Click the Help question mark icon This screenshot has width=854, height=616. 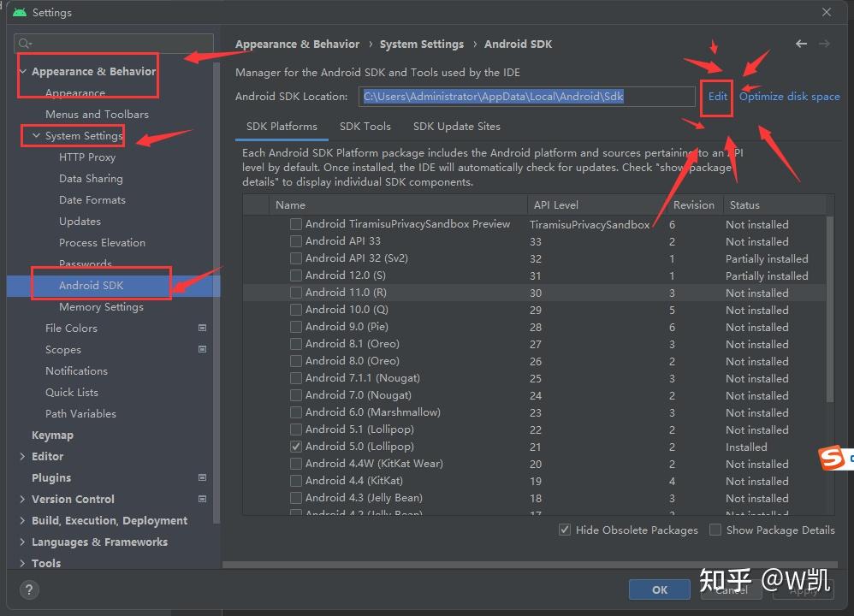pos(29,589)
